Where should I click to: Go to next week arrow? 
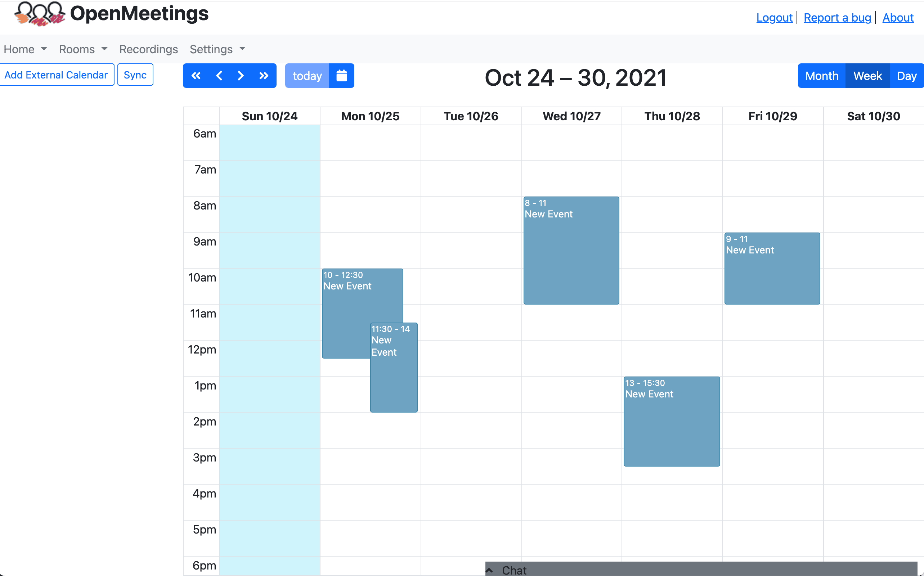pos(241,76)
